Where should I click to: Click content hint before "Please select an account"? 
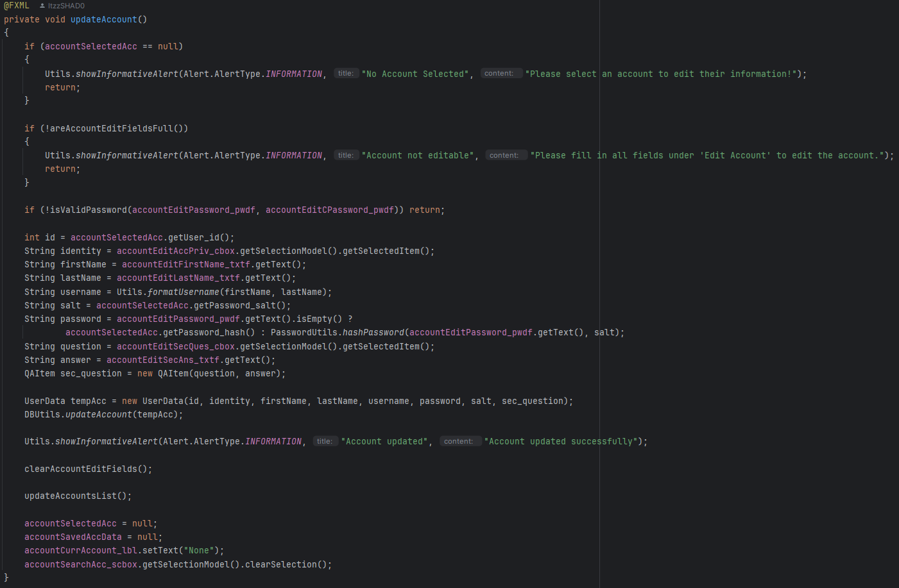(499, 74)
